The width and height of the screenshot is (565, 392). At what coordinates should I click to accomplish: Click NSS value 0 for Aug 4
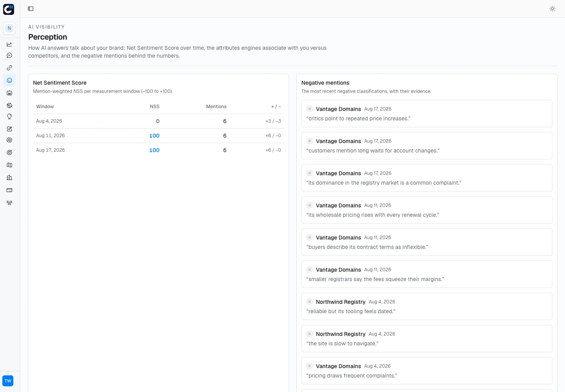158,121
